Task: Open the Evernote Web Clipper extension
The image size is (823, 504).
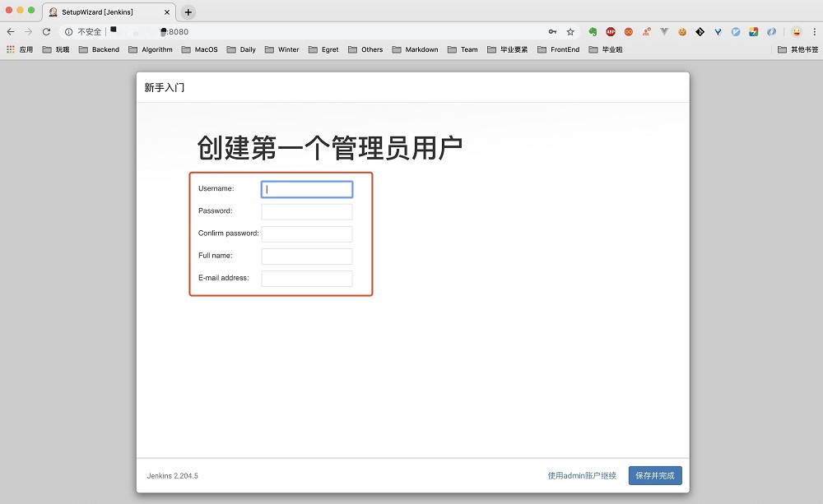Action: click(x=593, y=31)
